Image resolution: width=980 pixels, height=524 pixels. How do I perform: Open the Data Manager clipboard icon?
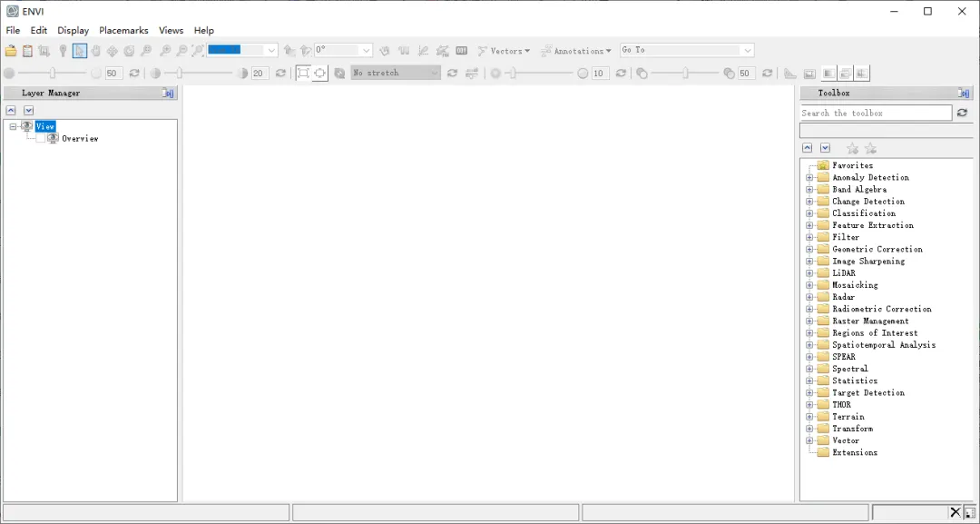[x=27, y=51]
